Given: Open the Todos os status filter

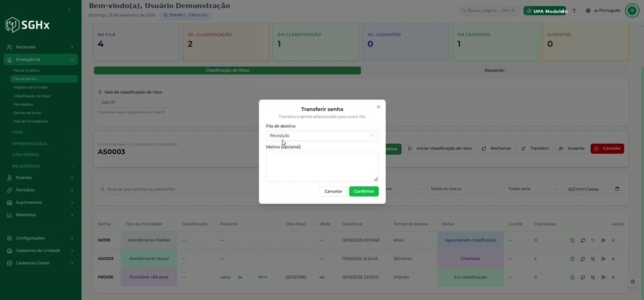Looking at the screenshot, I should [x=464, y=189].
